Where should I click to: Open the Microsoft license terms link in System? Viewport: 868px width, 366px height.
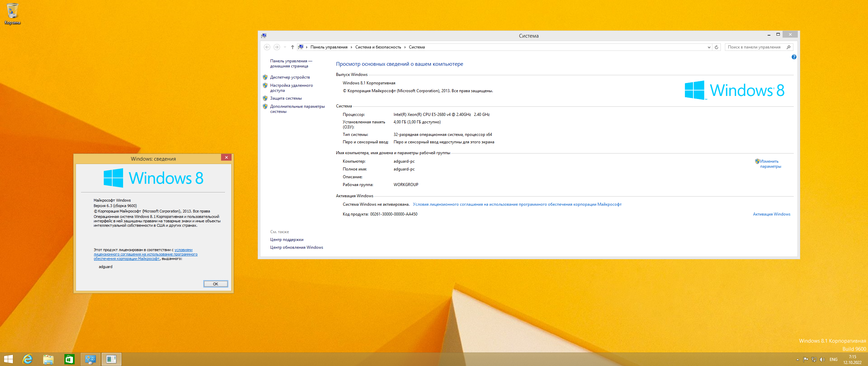[517, 204]
